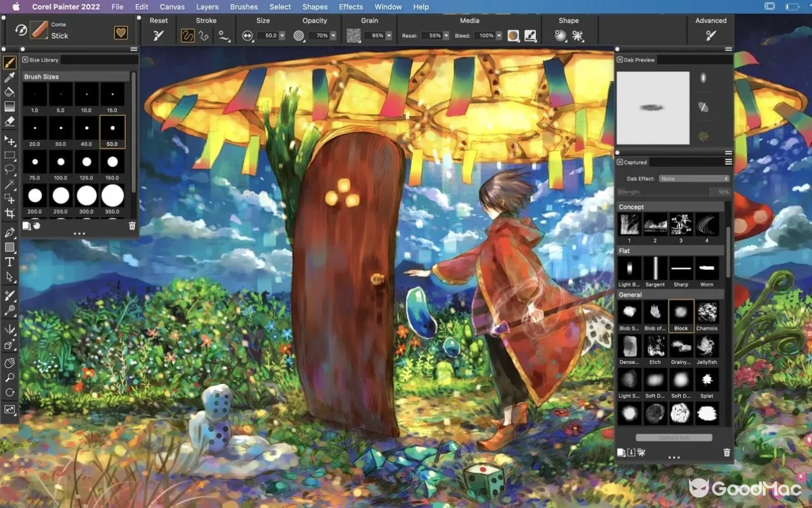Screen dimensions: 812x508
Task: Select the Text tool
Action: [x=10, y=262]
